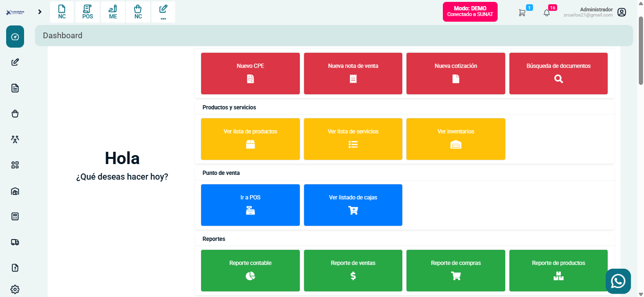Viewport: 644px width, 297px height.
Task: Open the POS shortcut in top bar
Action: (87, 12)
